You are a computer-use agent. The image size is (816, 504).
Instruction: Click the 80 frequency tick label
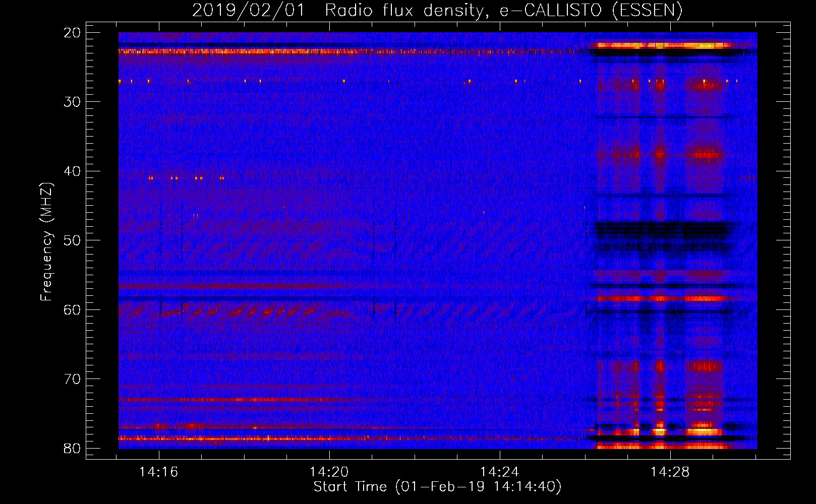(x=72, y=449)
